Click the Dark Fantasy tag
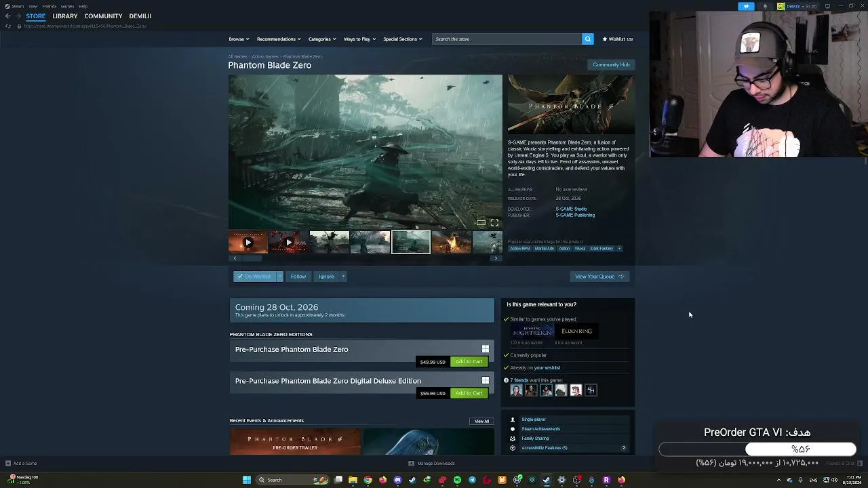The width and height of the screenshot is (868, 488). coord(601,249)
